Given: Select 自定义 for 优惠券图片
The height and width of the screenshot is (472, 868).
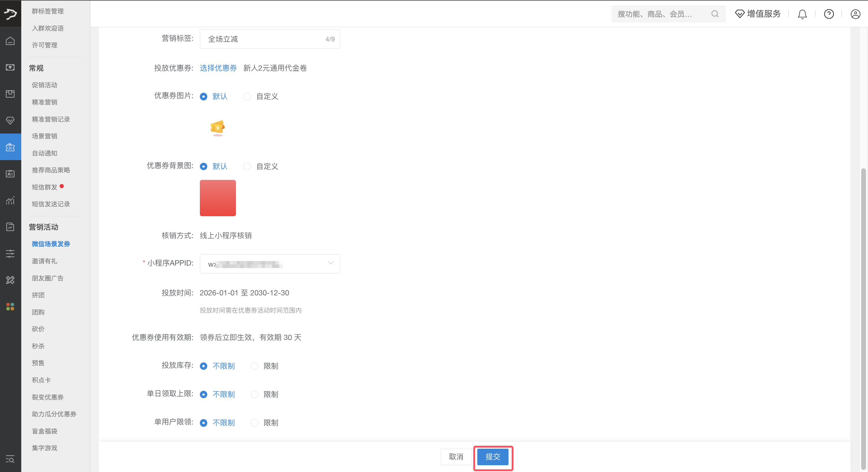Looking at the screenshot, I should (x=247, y=97).
